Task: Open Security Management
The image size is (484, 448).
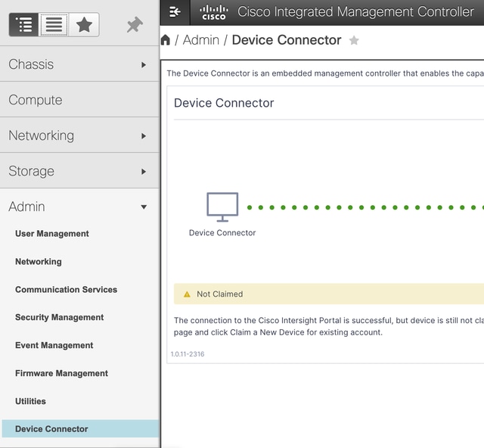Action: [60, 317]
